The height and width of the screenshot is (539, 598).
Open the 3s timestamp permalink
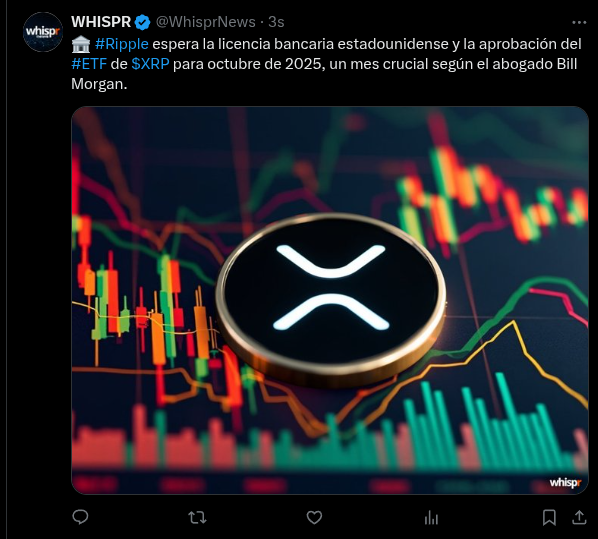(x=276, y=22)
